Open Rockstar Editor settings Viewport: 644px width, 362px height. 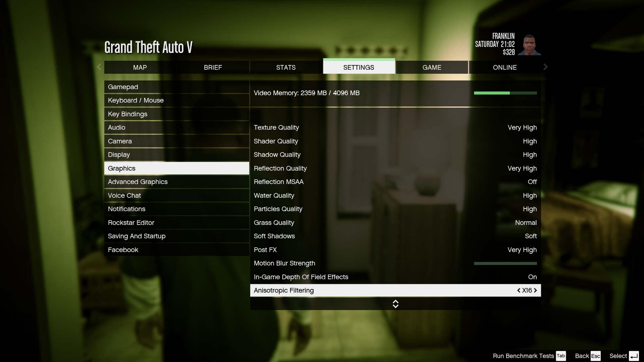tap(131, 222)
